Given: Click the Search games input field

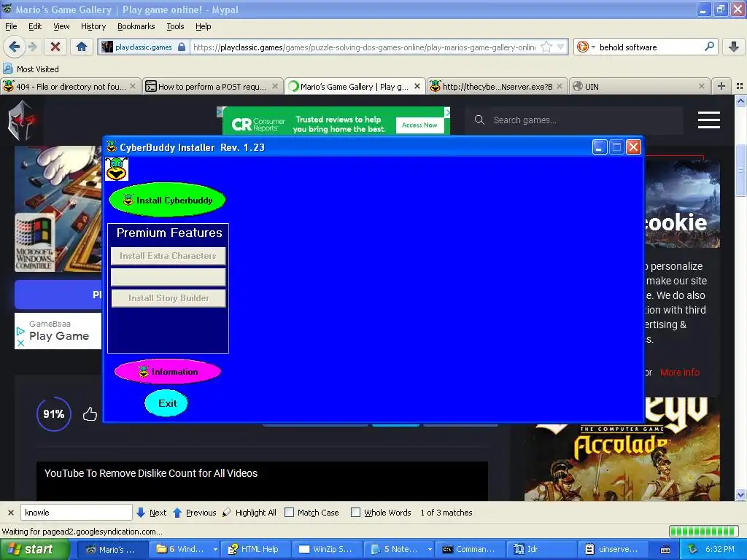Looking at the screenshot, I should 574,120.
